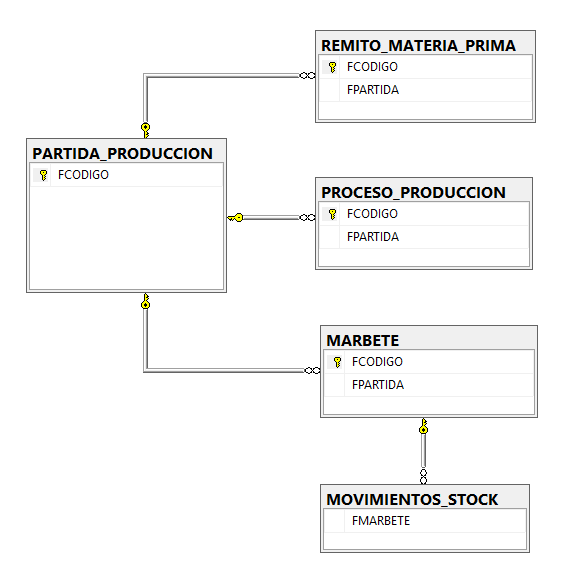Click primary key icon in MARBETE's FCODIGO row
Viewport: 565px width, 586px height.
click(337, 362)
